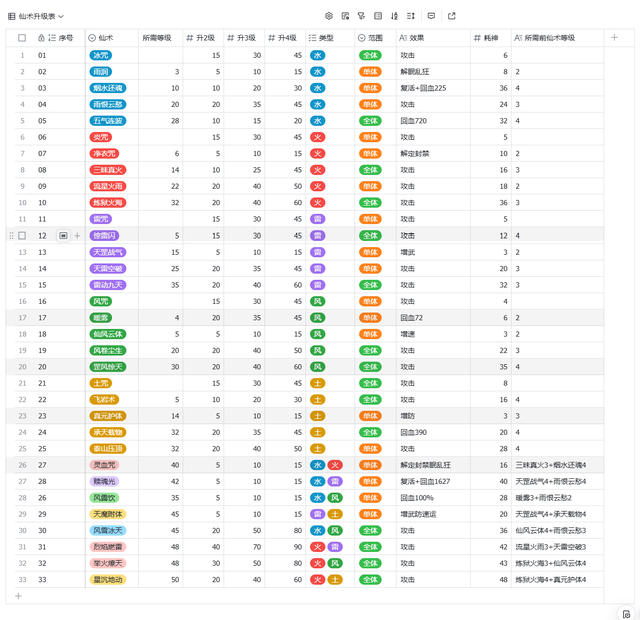The width and height of the screenshot is (640, 620).
Task: Add a new column with the plus icon
Action: 614,38
